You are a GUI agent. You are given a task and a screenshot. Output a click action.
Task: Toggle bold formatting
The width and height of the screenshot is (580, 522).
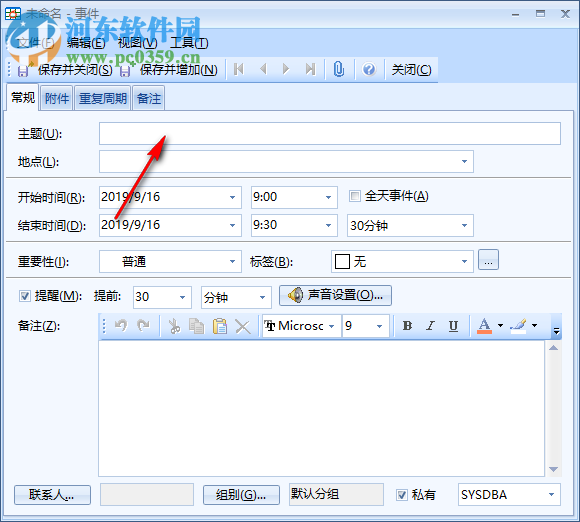(407, 326)
